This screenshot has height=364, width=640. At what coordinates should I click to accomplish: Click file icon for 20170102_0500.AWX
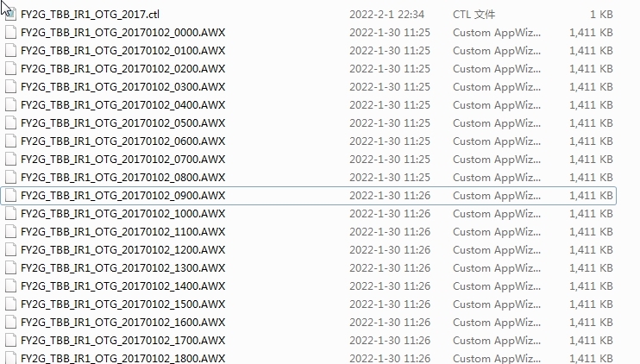pyautogui.click(x=10, y=123)
